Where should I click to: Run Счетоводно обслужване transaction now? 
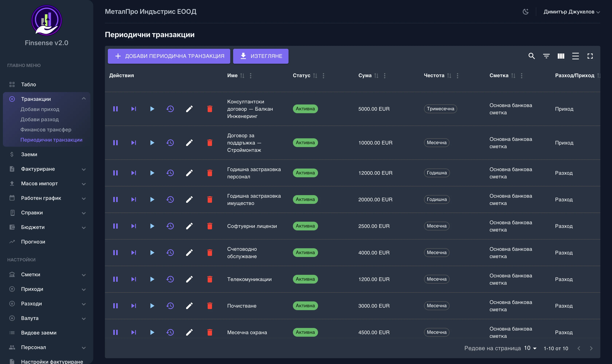152,253
